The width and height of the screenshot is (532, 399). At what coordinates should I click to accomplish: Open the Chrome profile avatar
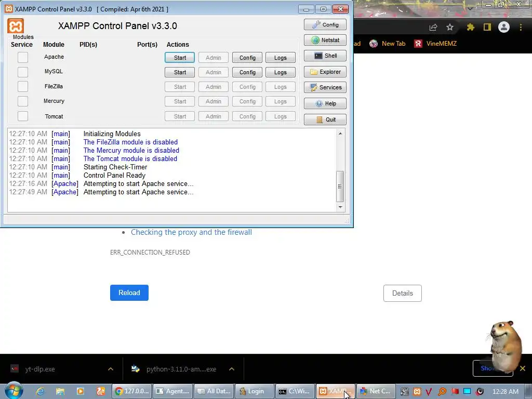click(504, 27)
